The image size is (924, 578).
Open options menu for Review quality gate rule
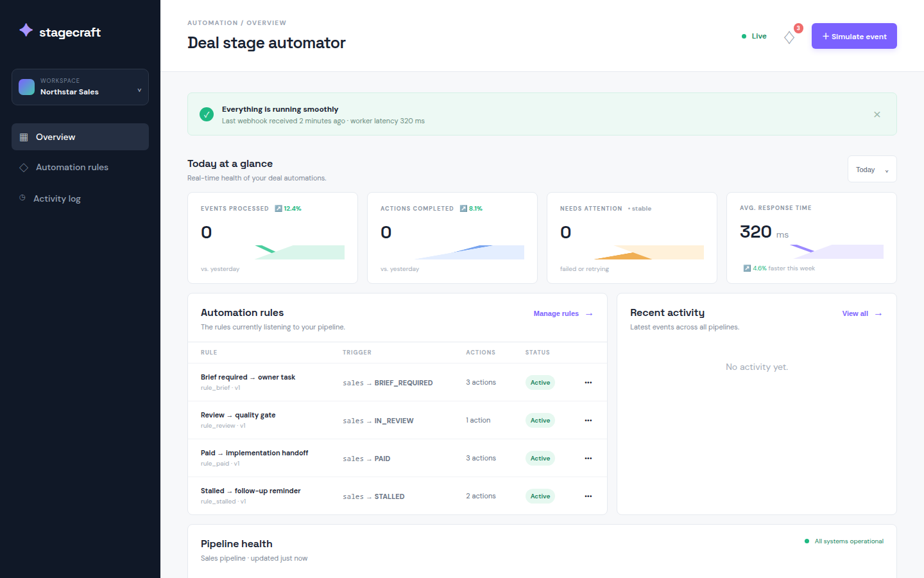(x=588, y=421)
